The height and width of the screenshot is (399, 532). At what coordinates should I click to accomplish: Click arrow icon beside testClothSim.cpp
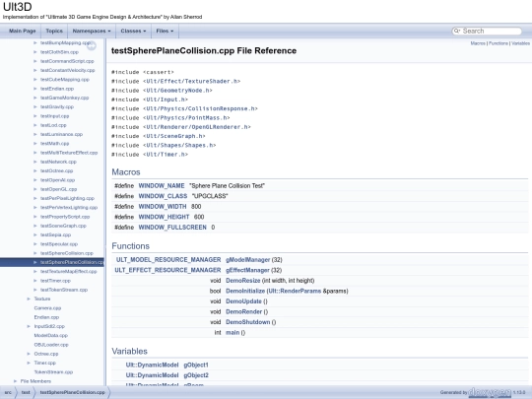point(35,52)
